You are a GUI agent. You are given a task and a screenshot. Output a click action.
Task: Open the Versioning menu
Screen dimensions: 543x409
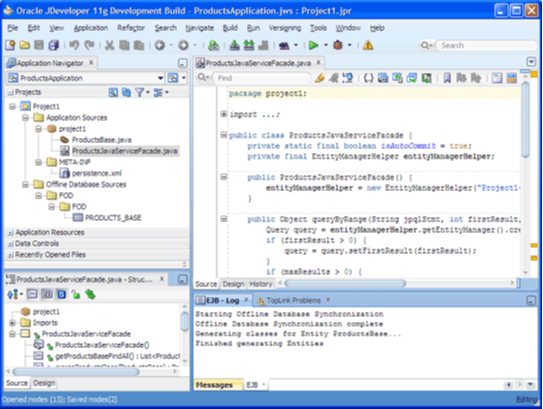point(285,28)
